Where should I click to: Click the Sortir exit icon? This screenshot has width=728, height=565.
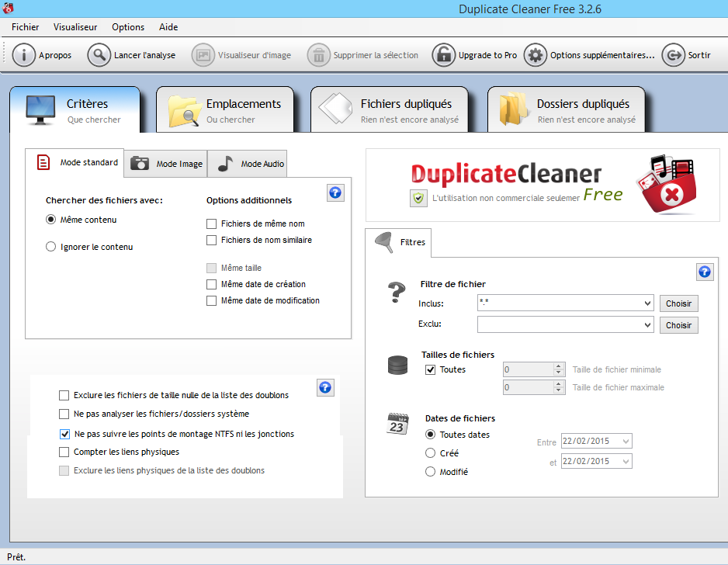tap(673, 55)
